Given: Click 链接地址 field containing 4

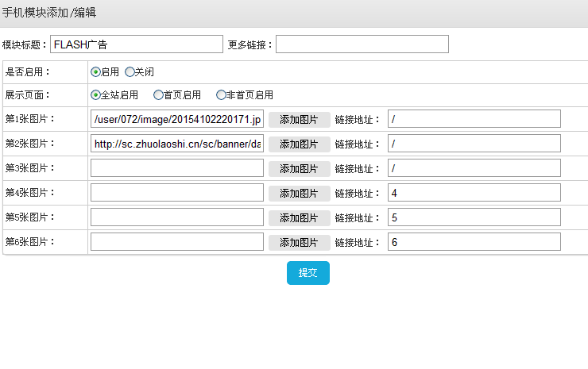Looking at the screenshot, I should point(474,194).
